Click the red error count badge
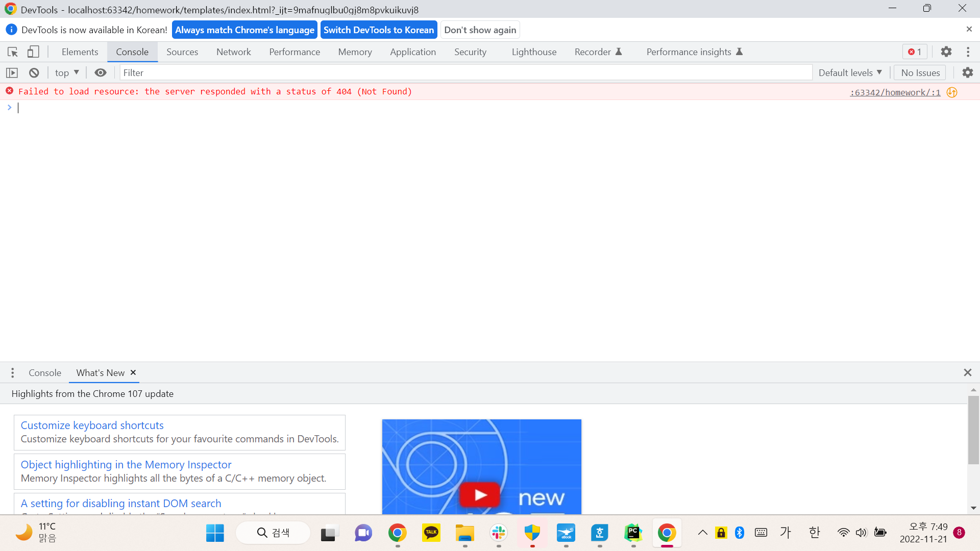Image resolution: width=980 pixels, height=551 pixels. 915,52
